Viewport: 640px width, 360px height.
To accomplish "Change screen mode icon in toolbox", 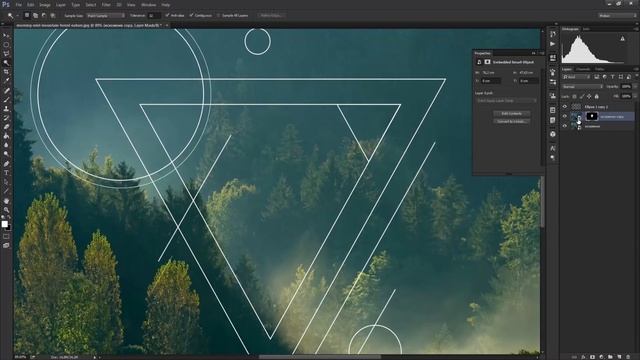I will [6, 245].
